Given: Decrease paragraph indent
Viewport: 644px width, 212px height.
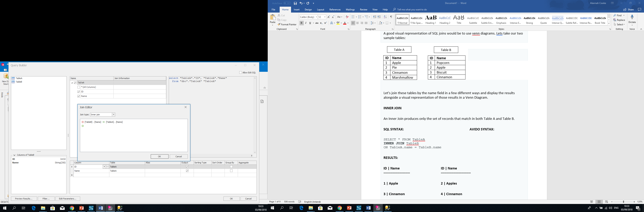Looking at the screenshot, I should 375,17.
